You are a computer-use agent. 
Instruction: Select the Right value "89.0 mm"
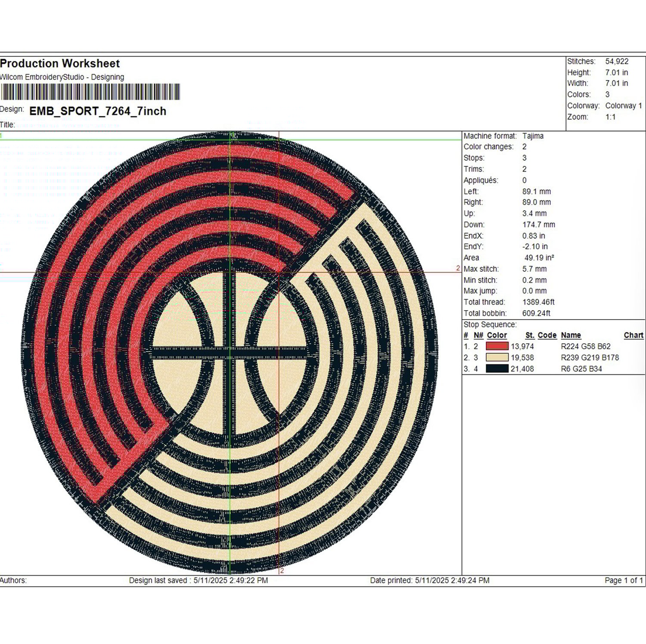tap(537, 202)
